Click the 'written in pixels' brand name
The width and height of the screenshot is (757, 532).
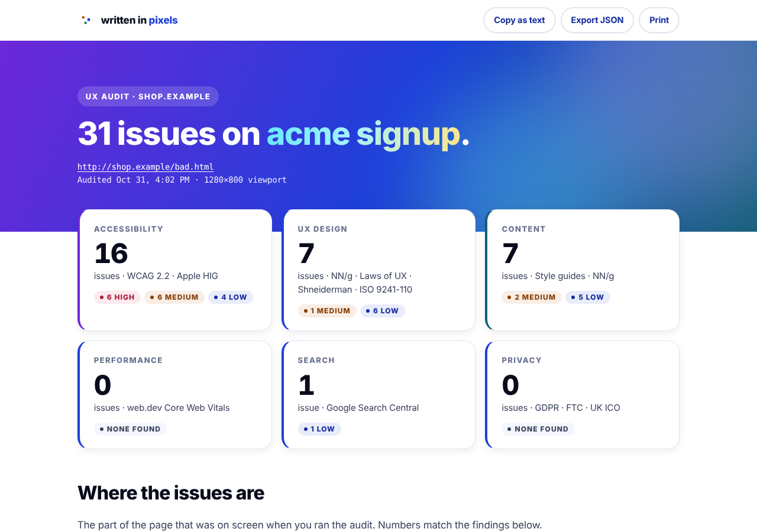click(x=139, y=20)
